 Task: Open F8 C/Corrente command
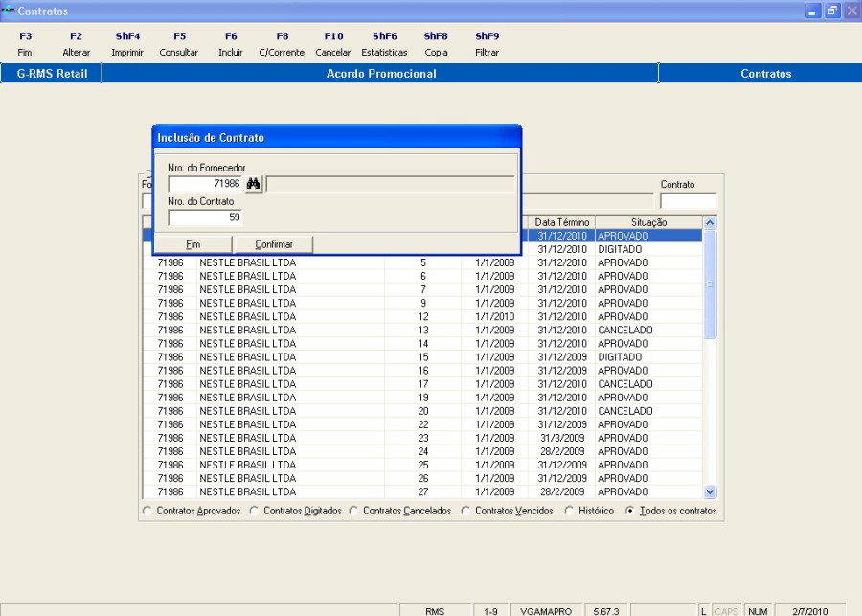(x=282, y=44)
